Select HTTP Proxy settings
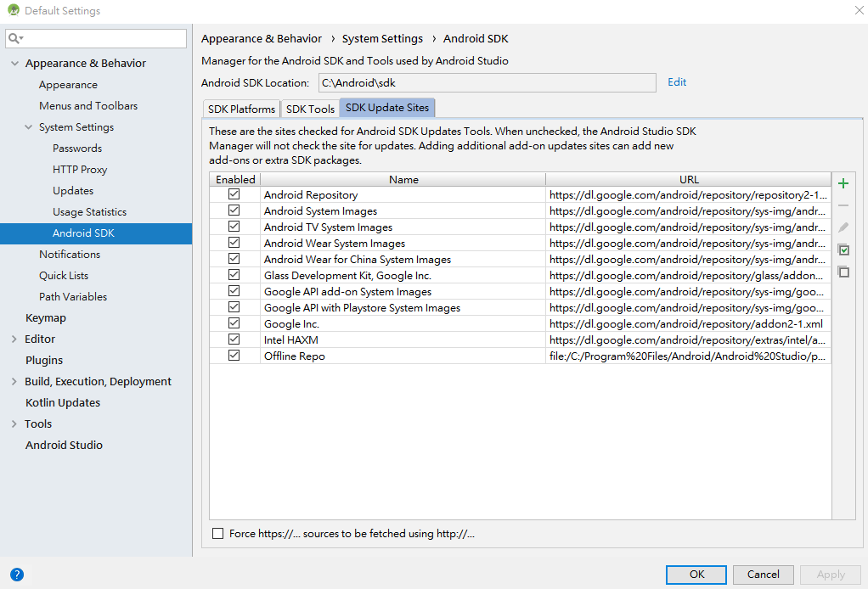This screenshot has height=589, width=868. 80,170
